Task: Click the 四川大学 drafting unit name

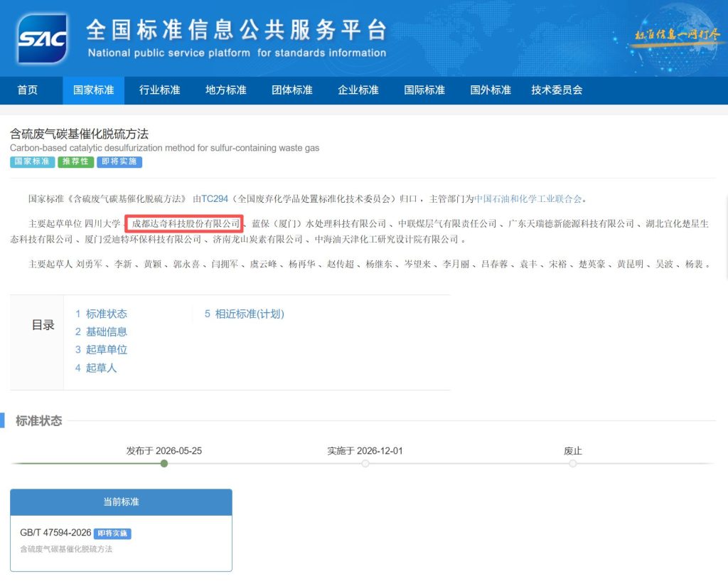Action: point(102,224)
